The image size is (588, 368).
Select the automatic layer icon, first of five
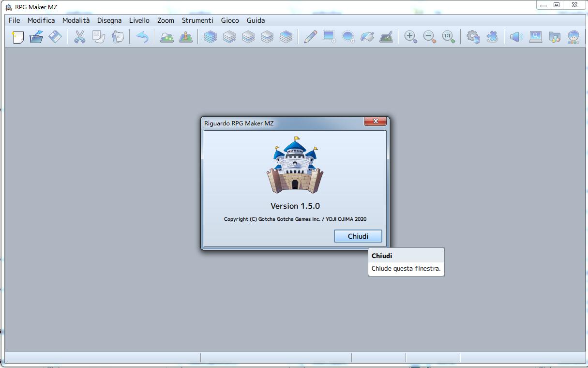click(210, 37)
